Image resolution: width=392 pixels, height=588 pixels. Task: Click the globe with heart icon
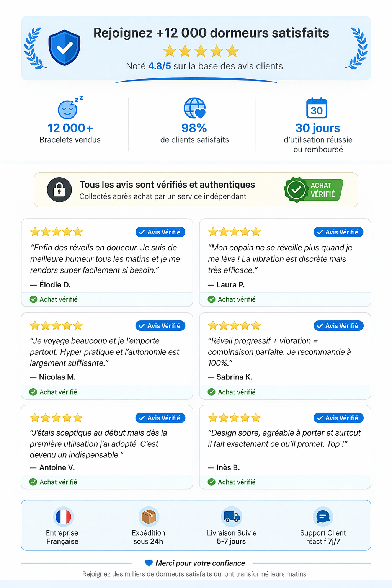point(194,108)
